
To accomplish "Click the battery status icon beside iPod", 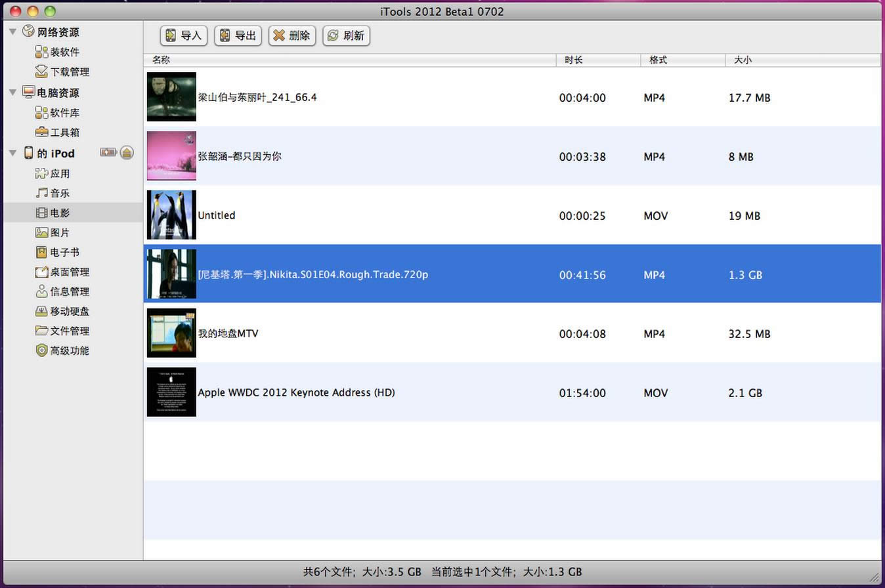I will 108,153.
